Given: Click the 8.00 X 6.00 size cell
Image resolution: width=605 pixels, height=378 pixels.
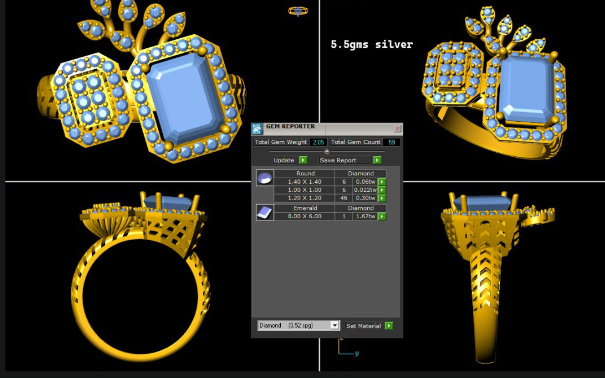Looking at the screenshot, I should coord(304,216).
